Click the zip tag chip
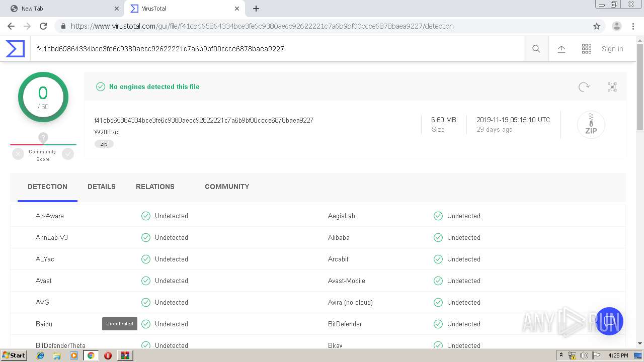This screenshot has height=362, width=644. pos(104,144)
